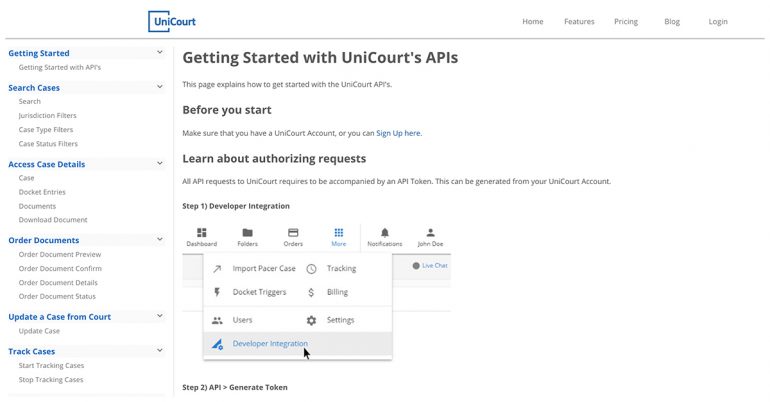This screenshot has width=770, height=402.
Task: Open the Access Case Details heading
Action: [47, 164]
